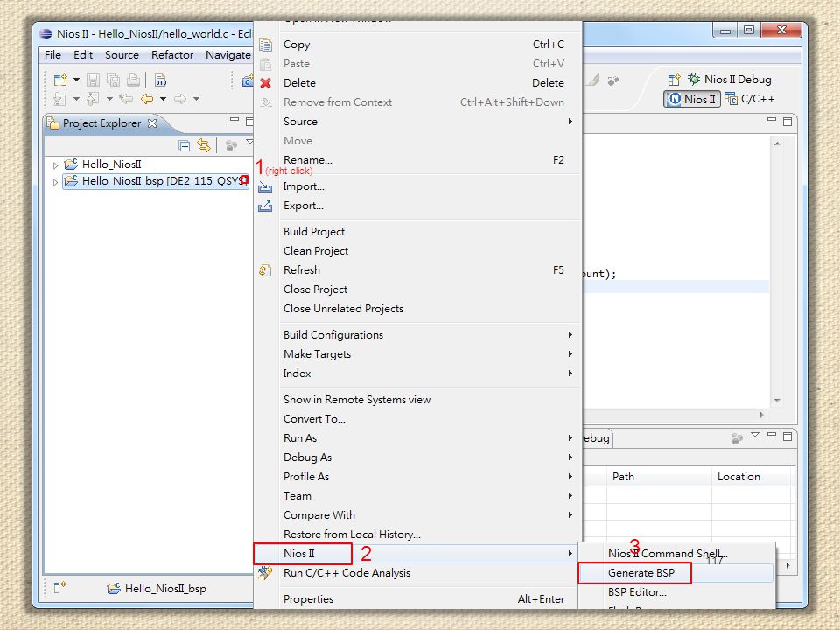Switch to the Nios II perspective button

point(692,99)
